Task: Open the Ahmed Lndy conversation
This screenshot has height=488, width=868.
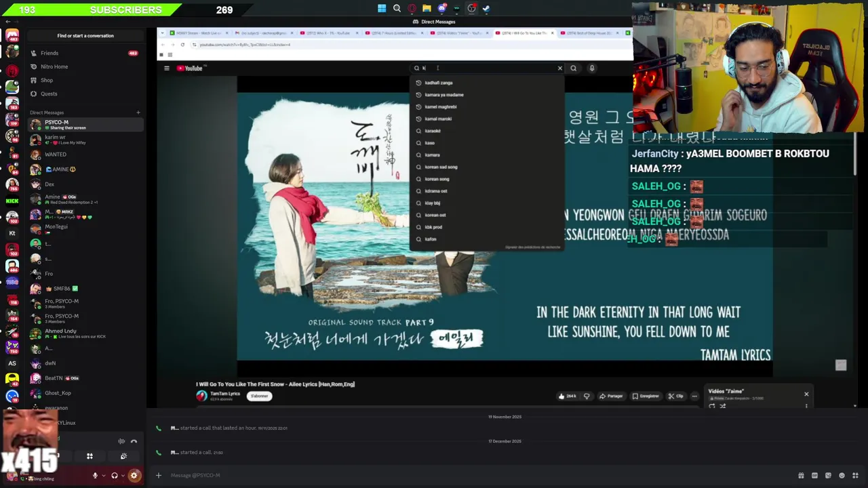Action: 85,333
